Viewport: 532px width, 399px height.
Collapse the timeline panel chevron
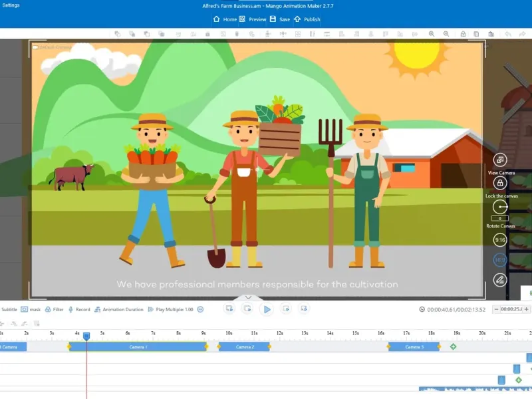point(248,298)
